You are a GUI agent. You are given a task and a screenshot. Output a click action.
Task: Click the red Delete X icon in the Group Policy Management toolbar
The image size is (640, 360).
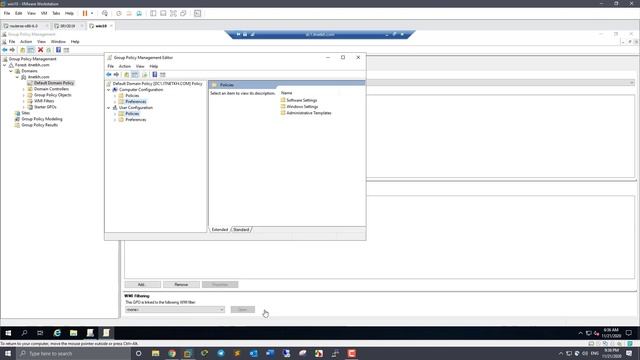[x=40, y=50]
